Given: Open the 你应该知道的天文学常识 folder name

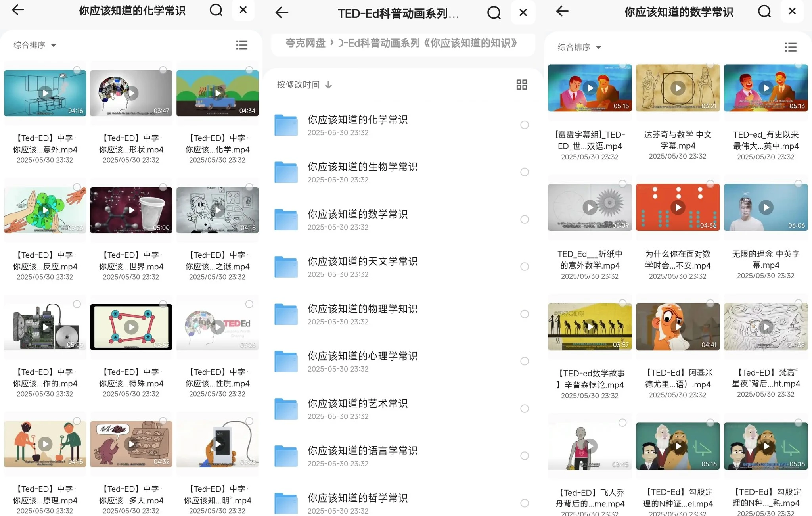Looking at the screenshot, I should click(x=362, y=261).
